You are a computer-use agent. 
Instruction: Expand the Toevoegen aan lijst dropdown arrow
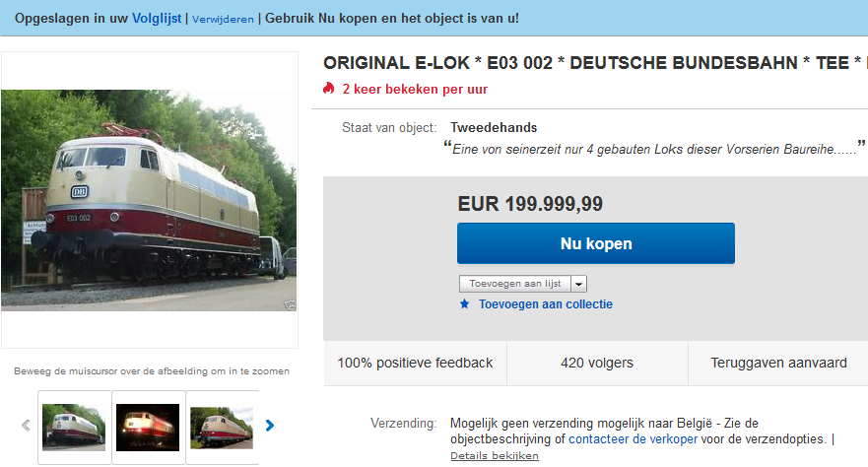pyautogui.click(x=578, y=284)
